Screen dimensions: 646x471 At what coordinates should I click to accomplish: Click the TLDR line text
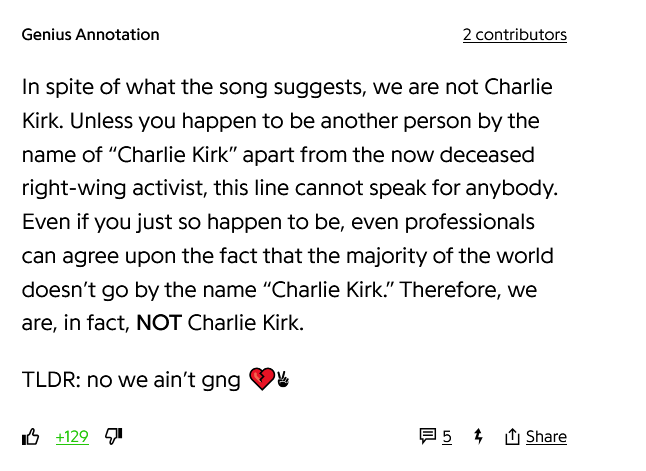click(131, 380)
